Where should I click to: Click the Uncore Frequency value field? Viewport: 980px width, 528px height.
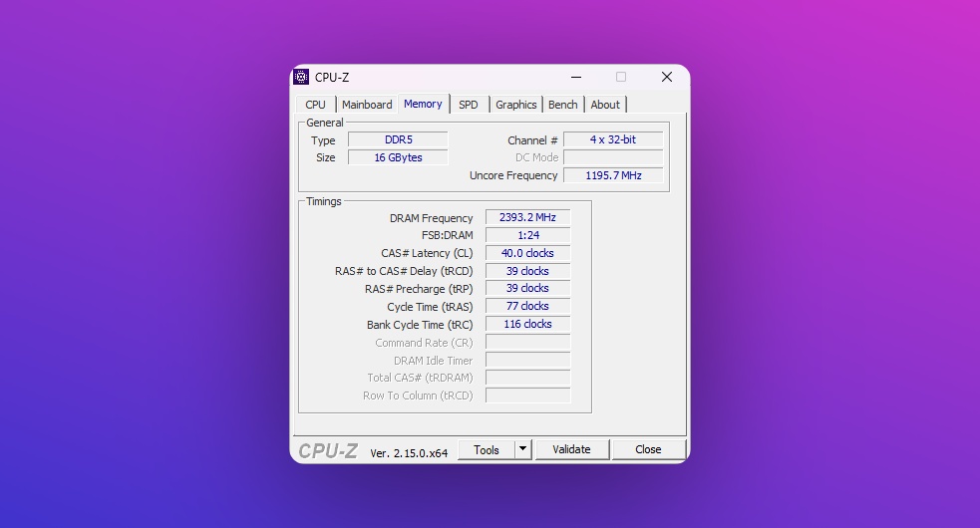[x=613, y=175]
